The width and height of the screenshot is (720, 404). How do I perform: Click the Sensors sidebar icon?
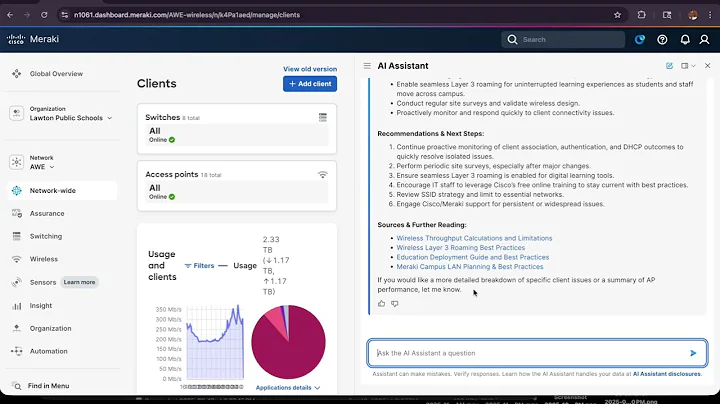[17, 282]
